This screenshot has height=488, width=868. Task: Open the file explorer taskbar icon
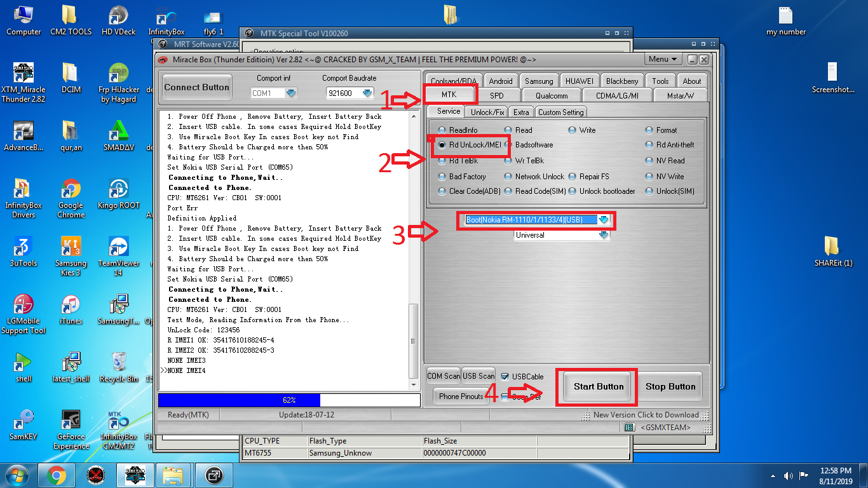pos(173,475)
